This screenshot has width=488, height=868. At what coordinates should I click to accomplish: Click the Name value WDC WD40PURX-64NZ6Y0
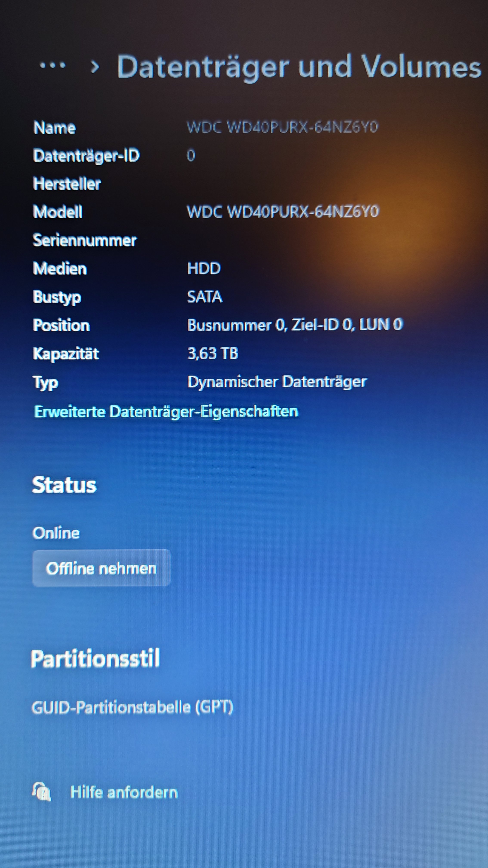point(282,127)
